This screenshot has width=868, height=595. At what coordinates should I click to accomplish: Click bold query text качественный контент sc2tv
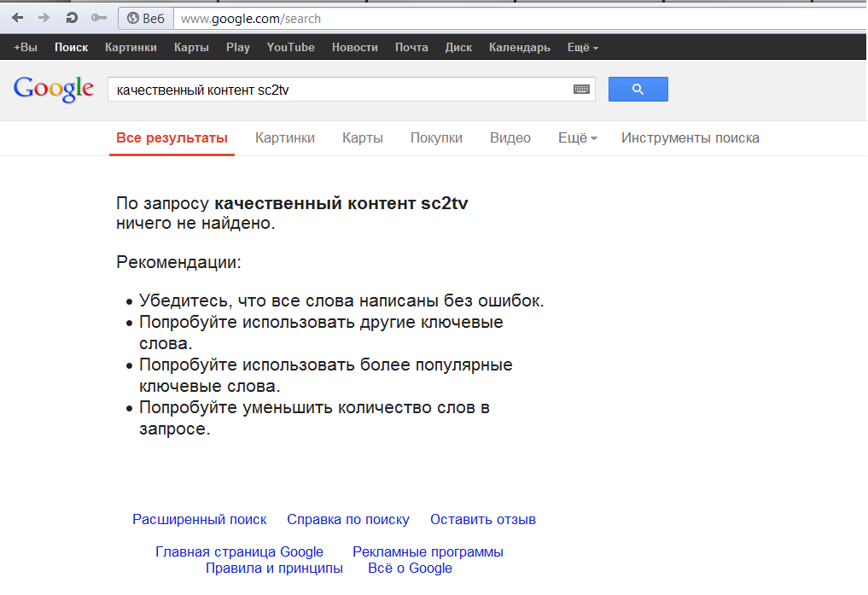[341, 203]
